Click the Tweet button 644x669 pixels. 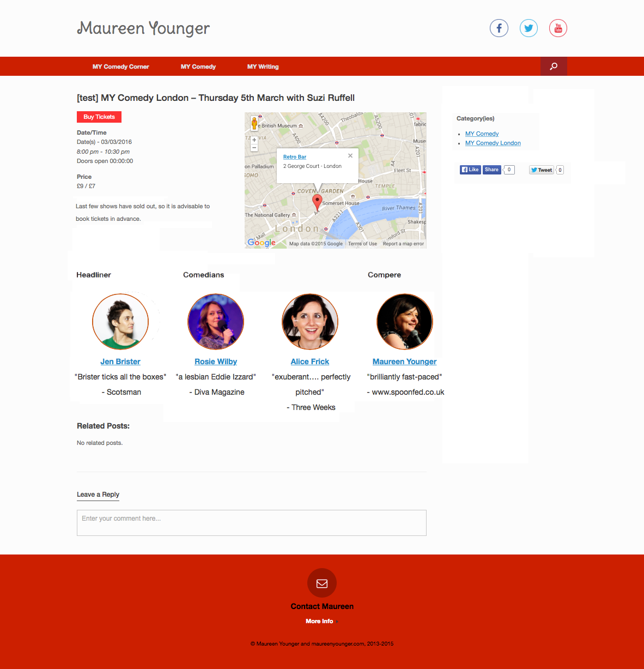(x=542, y=170)
